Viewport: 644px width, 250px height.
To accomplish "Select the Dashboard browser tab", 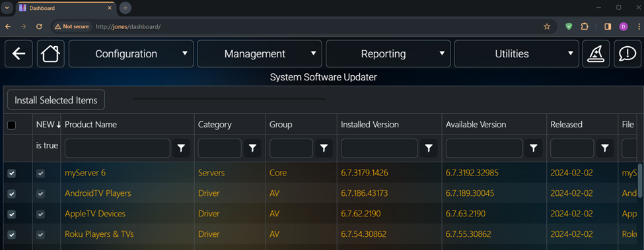I will point(65,8).
